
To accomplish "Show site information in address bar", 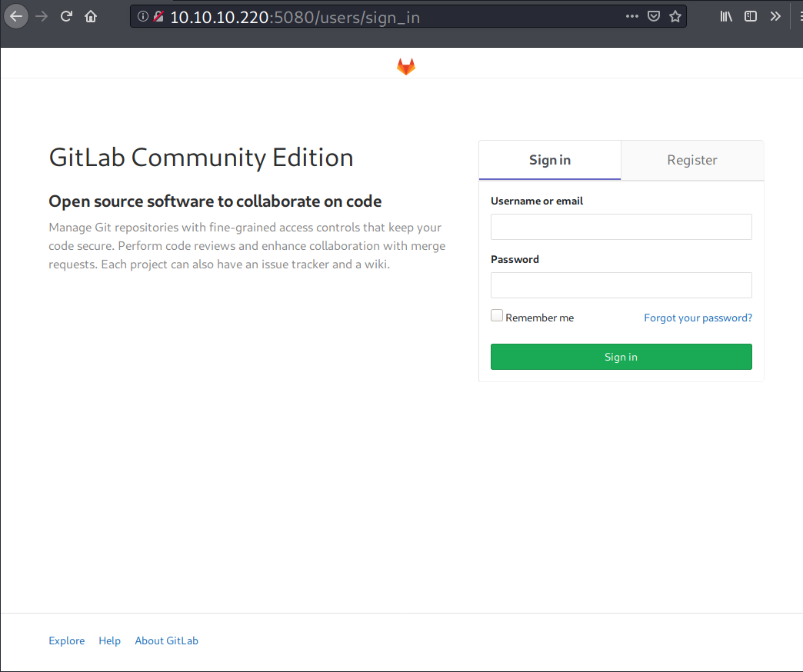I will [143, 16].
